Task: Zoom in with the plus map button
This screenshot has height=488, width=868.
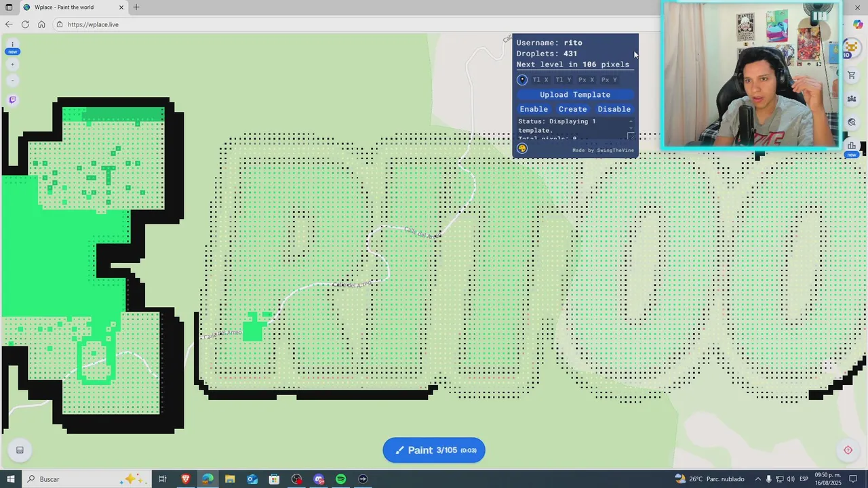Action: [x=12, y=64]
